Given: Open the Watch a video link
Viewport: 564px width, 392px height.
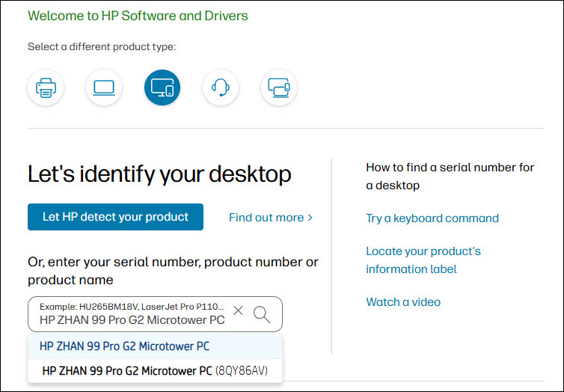Looking at the screenshot, I should pos(403,302).
